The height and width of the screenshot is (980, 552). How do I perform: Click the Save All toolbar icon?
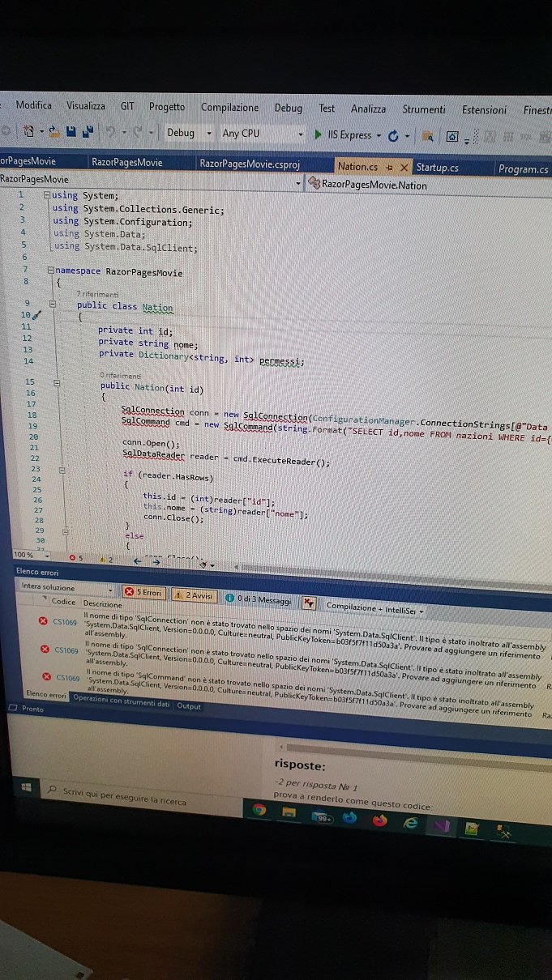[x=88, y=131]
